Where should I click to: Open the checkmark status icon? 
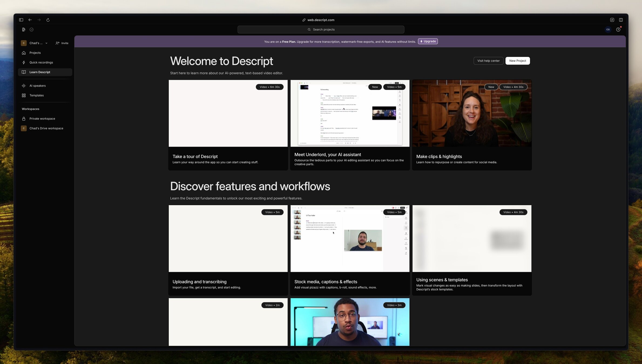[32, 30]
